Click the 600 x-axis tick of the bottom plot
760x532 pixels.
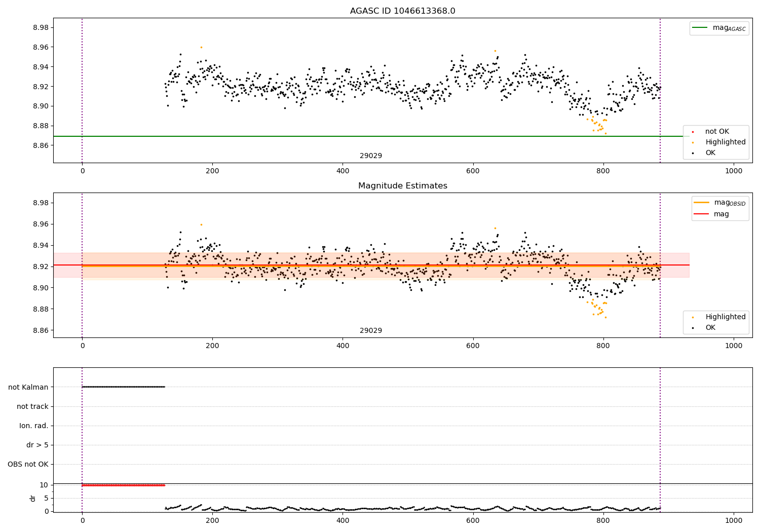point(473,521)
